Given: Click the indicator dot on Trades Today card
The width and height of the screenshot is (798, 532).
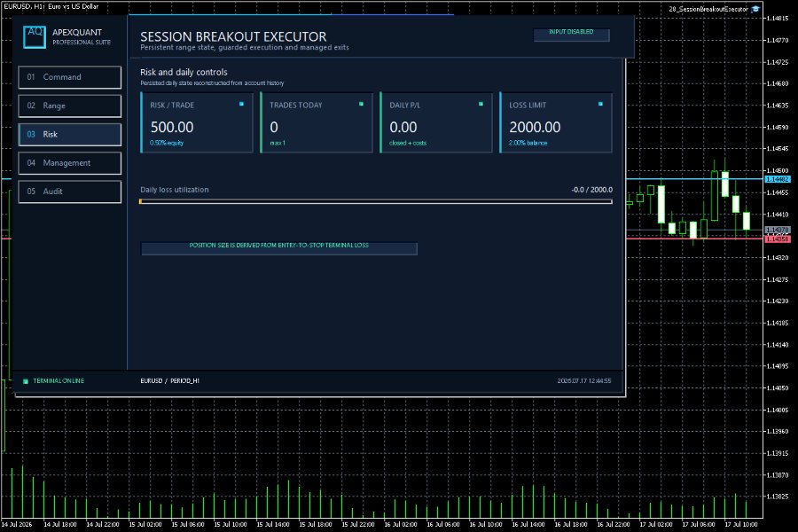Looking at the screenshot, I should pos(362,104).
